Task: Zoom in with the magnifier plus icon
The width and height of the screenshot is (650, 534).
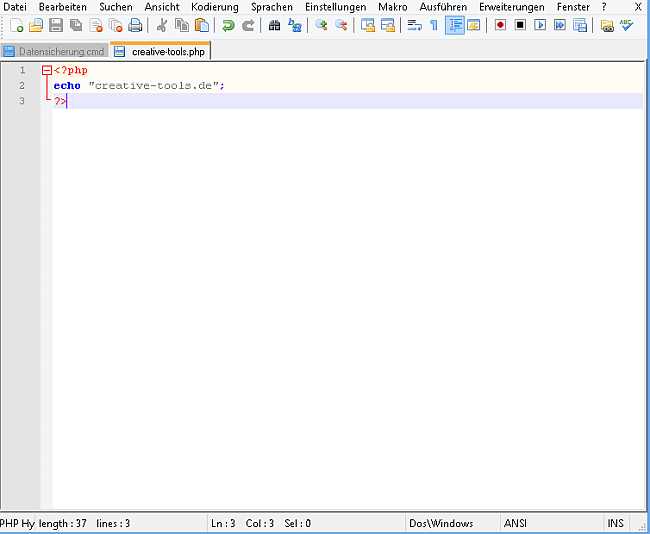Action: [321, 25]
